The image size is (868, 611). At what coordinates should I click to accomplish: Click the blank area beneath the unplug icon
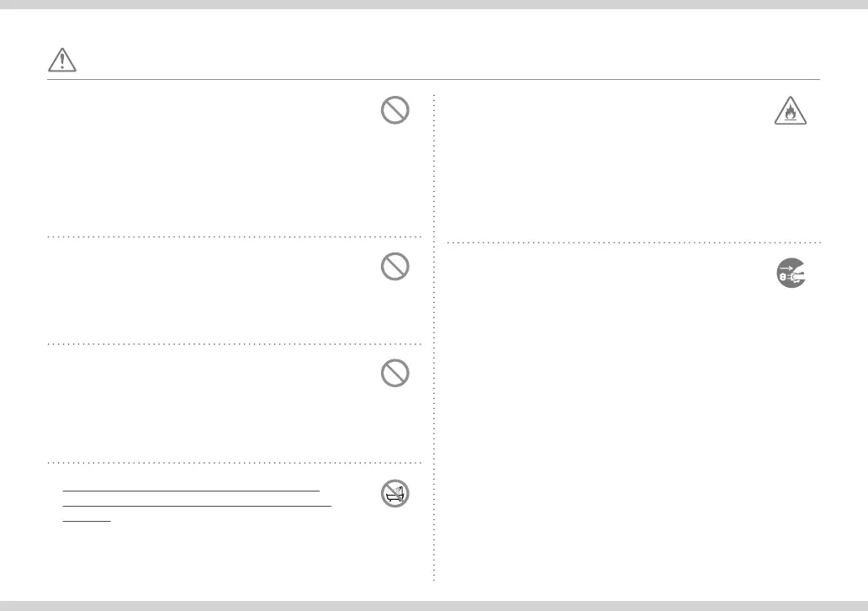634,432
